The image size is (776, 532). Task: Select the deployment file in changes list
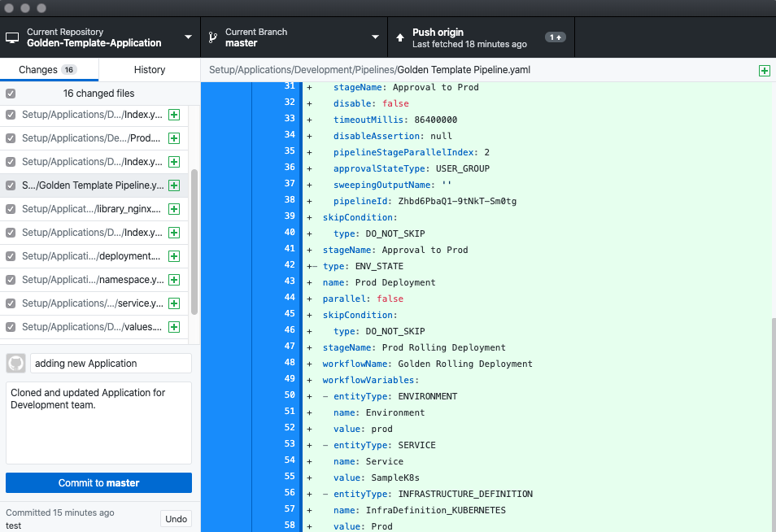(94, 256)
